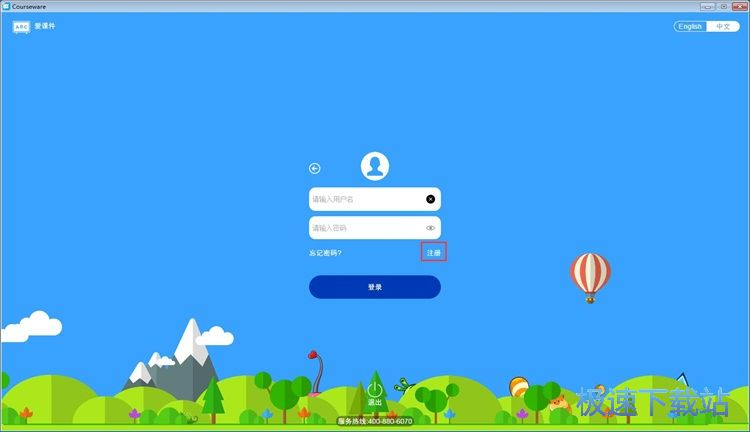Open the 注册 register link
Image resolution: width=750 pixels, height=432 pixels.
coord(434,252)
